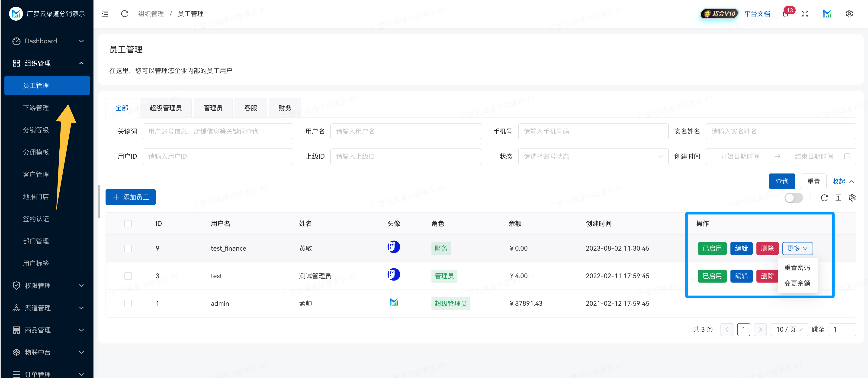Tick the select-all checkbox in the table header
The width and height of the screenshot is (868, 378).
point(128,224)
